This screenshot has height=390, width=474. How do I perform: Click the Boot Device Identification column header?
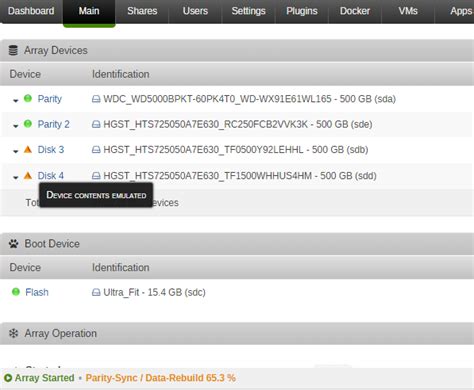[x=121, y=267]
